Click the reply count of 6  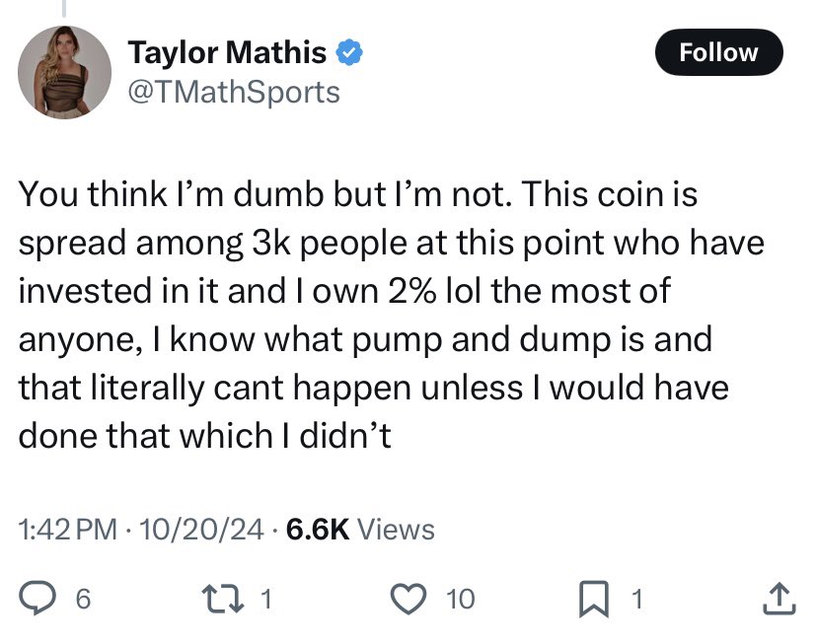pyautogui.click(x=83, y=599)
